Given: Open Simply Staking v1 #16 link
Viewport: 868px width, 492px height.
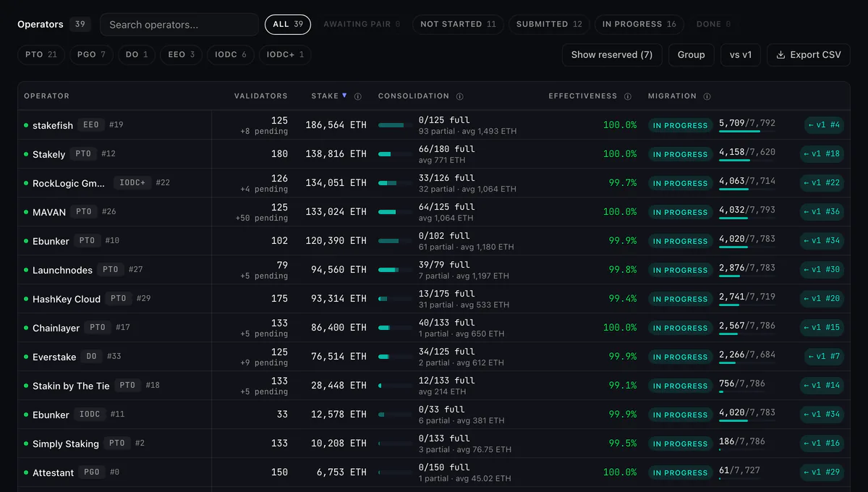Looking at the screenshot, I should tap(822, 444).
